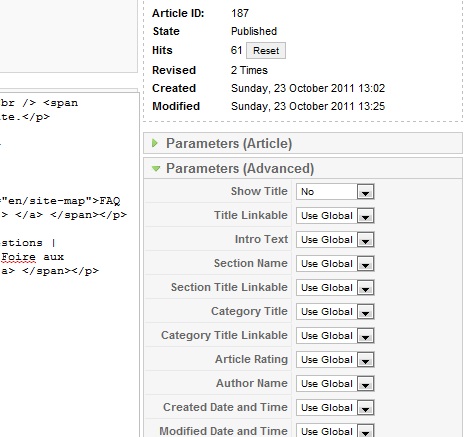The image size is (468, 437).
Task: Click the Created label
Action: click(174, 88)
